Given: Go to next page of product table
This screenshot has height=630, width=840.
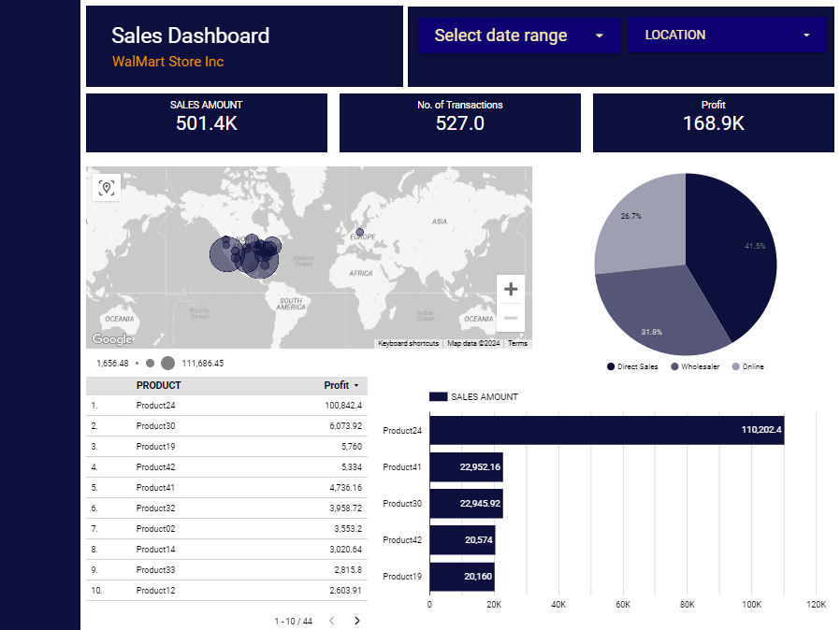Looking at the screenshot, I should 356,621.
